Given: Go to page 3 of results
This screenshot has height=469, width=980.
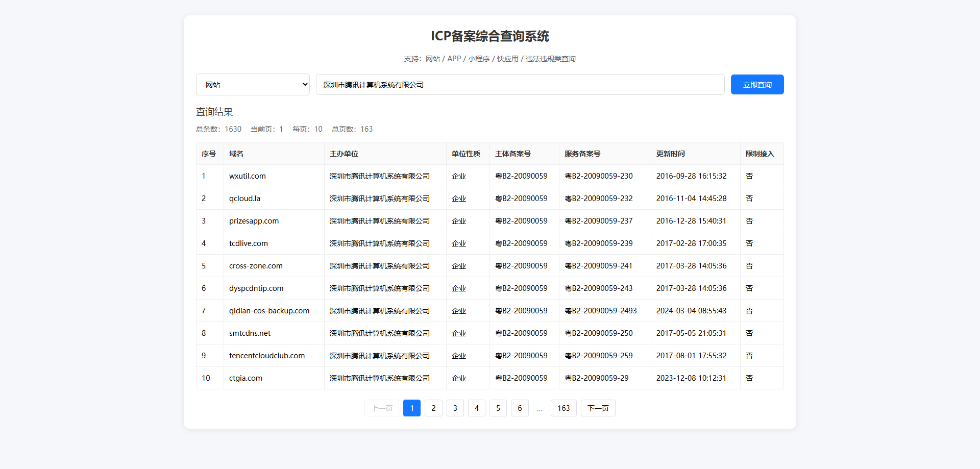Looking at the screenshot, I should (x=455, y=408).
